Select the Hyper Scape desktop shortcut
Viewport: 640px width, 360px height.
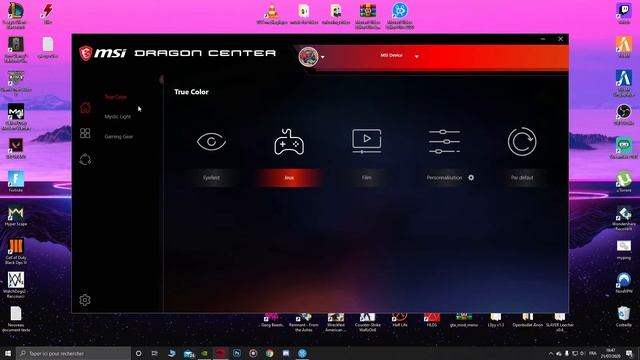pos(16,216)
